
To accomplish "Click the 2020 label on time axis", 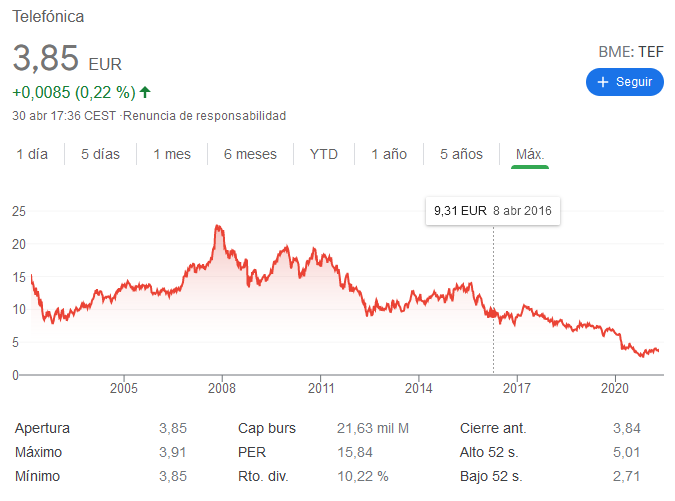I will 615,388.
